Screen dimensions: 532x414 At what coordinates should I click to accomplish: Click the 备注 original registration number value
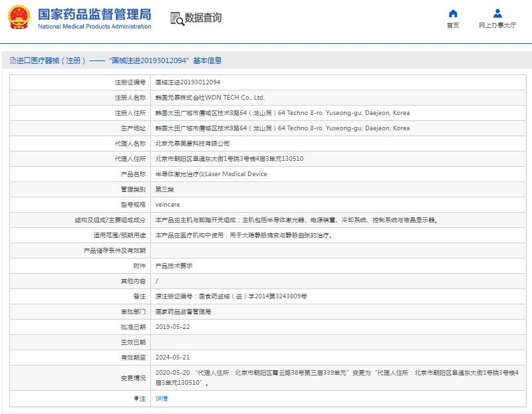click(x=231, y=296)
